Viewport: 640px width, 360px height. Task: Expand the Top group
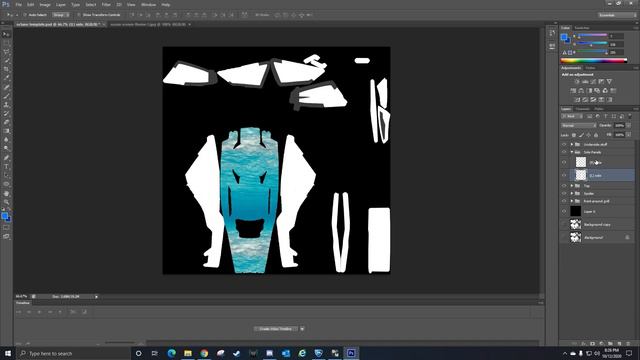coord(571,186)
